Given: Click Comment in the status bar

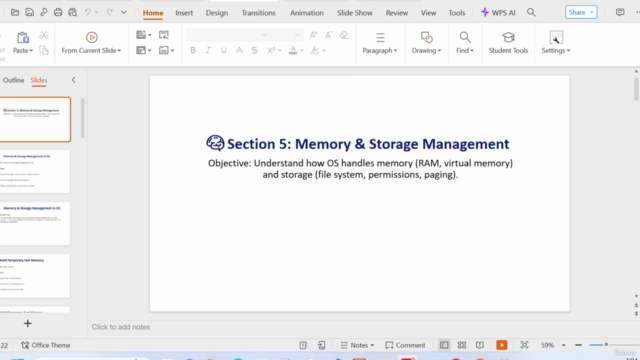Looking at the screenshot, I should (x=405, y=345).
